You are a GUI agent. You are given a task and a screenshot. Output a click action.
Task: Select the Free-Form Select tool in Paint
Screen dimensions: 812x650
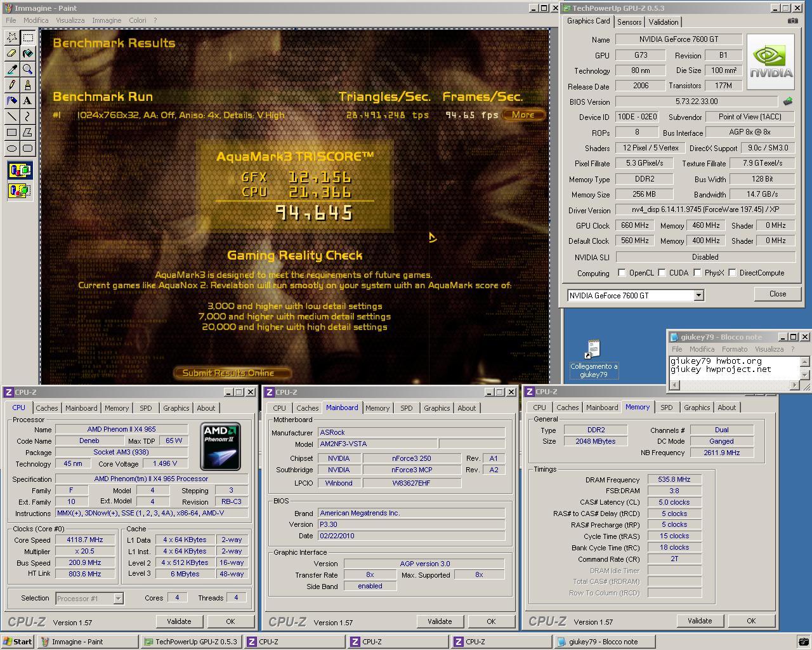(11, 37)
